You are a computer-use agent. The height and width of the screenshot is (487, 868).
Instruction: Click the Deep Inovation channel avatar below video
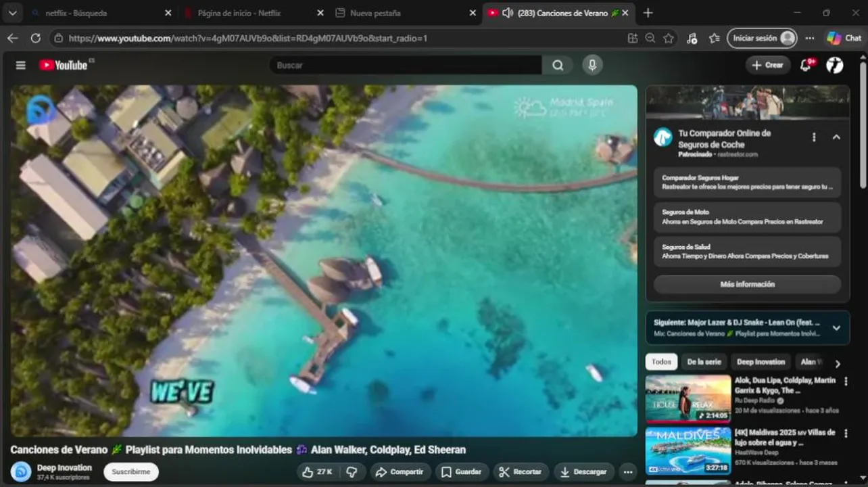[x=21, y=471]
